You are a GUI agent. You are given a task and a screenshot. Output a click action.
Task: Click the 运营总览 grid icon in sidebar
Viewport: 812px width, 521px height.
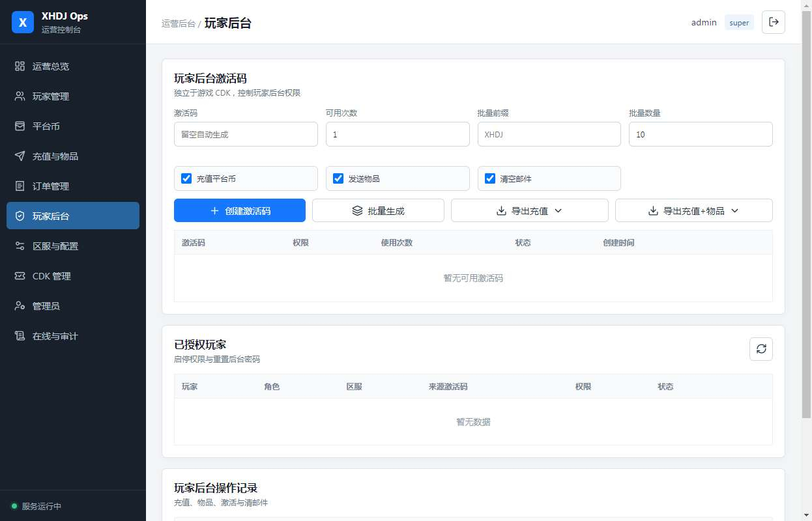20,66
